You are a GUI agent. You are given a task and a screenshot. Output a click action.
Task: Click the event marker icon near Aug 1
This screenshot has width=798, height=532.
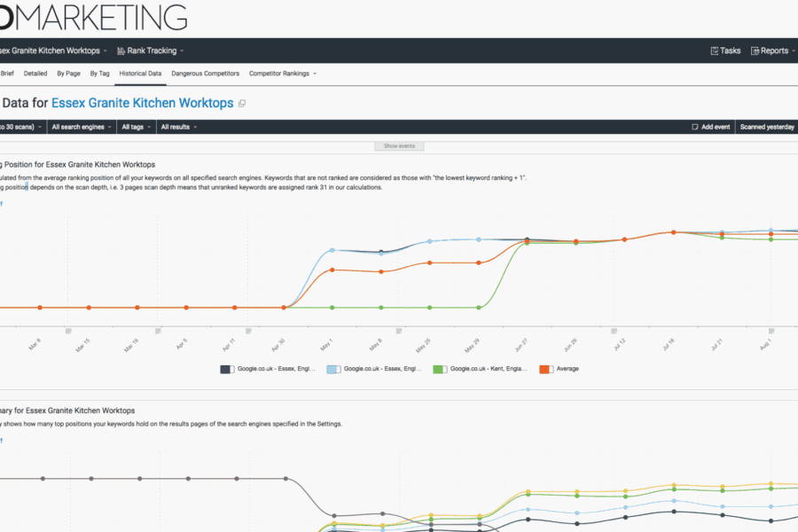(x=771, y=329)
